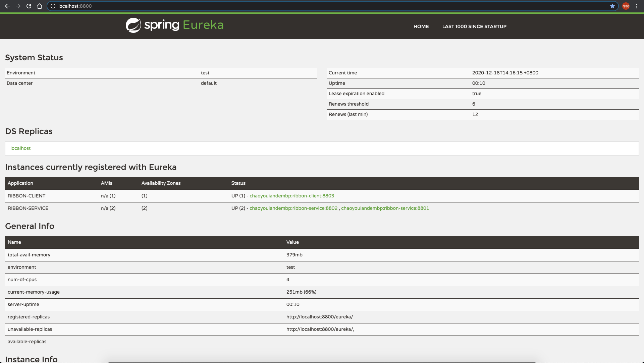The image size is (644, 363).
Task: Click the browser back arrow
Action: click(x=7, y=6)
